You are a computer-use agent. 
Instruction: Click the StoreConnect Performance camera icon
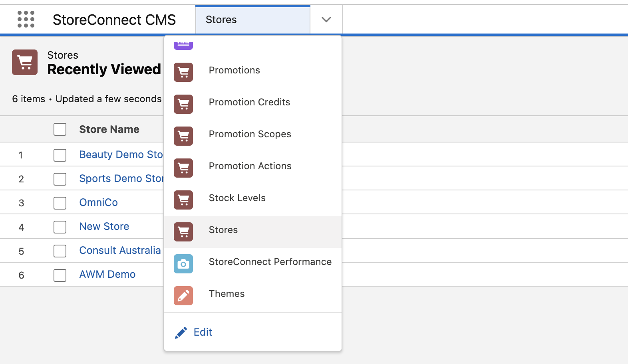[183, 264]
